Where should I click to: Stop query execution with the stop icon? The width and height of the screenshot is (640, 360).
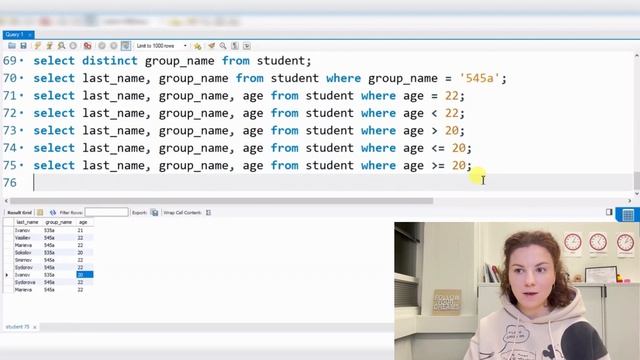coord(73,46)
